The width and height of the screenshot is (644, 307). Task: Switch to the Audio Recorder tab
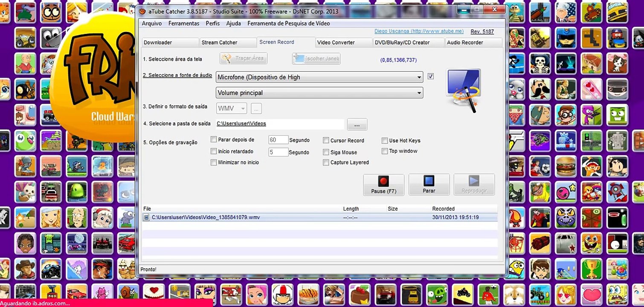point(473,42)
